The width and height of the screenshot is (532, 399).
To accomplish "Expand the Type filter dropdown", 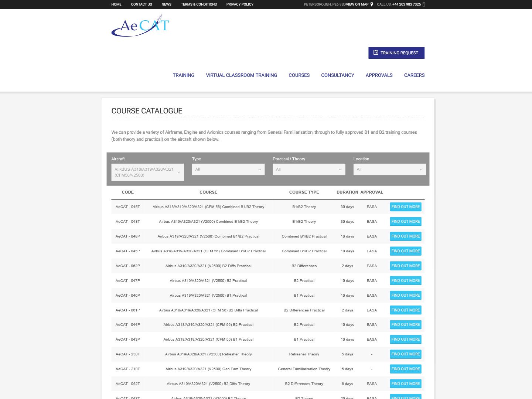I will 228,169.
